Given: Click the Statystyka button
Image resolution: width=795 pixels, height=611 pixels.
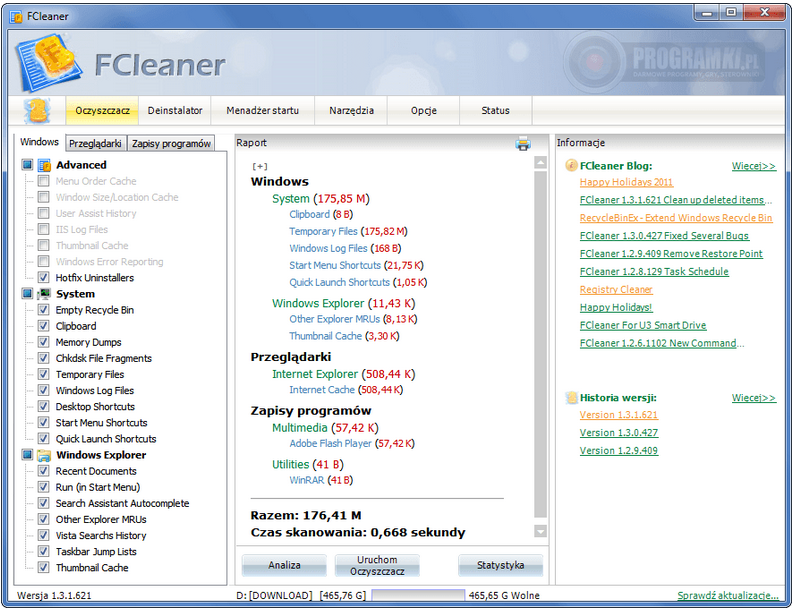Looking at the screenshot, I should pos(500,565).
